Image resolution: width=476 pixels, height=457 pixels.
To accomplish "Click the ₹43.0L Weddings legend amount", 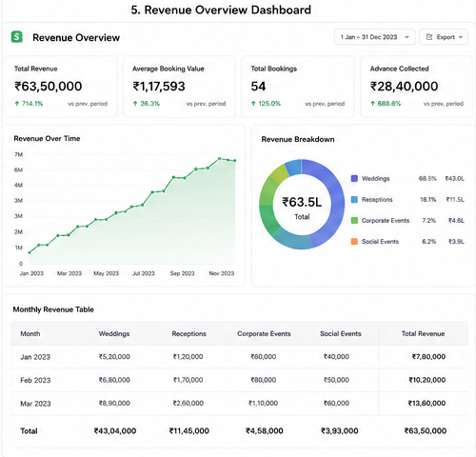I will [454, 178].
